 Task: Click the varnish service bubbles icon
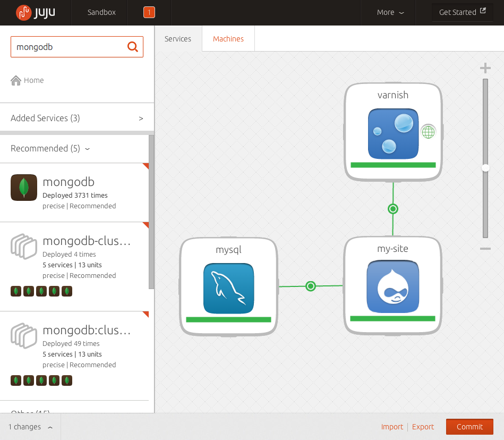pos(393,133)
